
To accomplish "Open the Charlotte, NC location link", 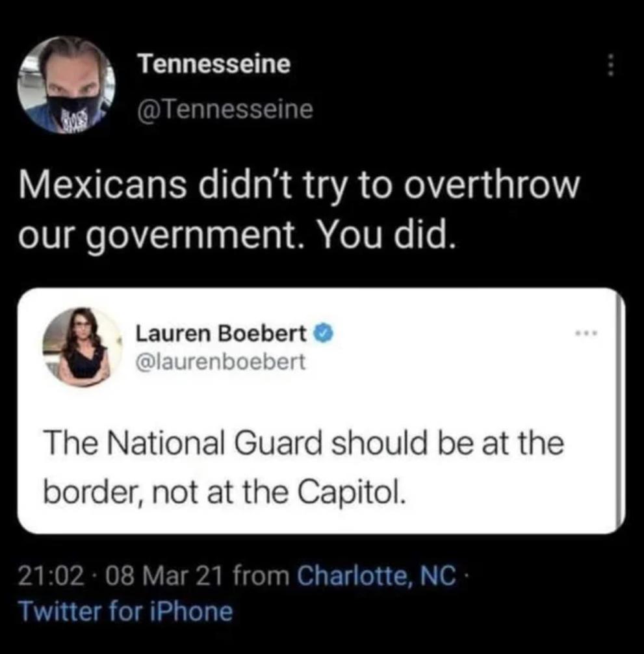I will pos(376,575).
